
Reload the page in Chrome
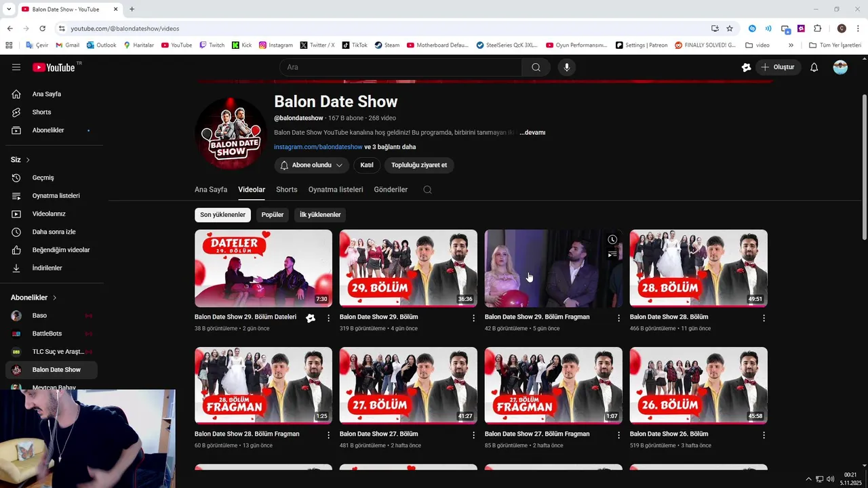42,28
